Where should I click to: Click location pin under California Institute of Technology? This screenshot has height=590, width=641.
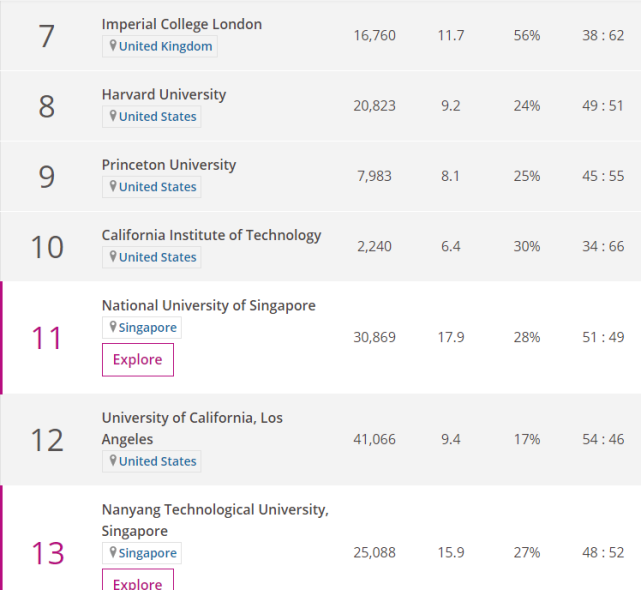(113, 256)
